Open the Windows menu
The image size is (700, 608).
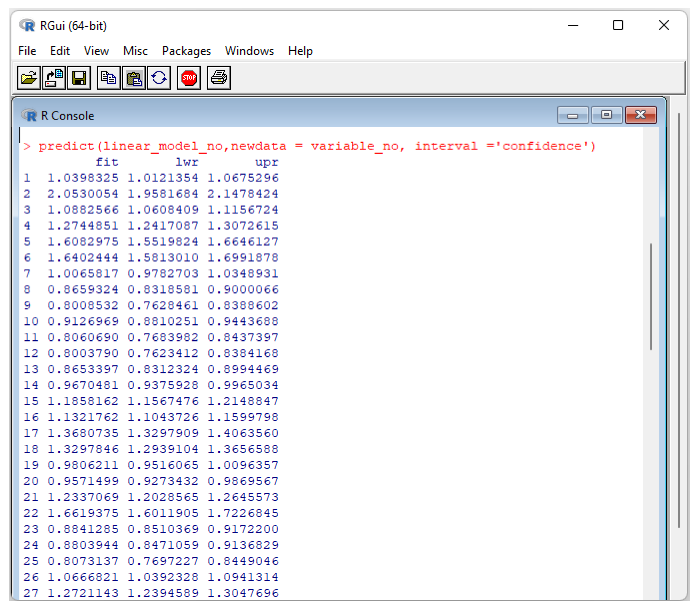(x=249, y=51)
